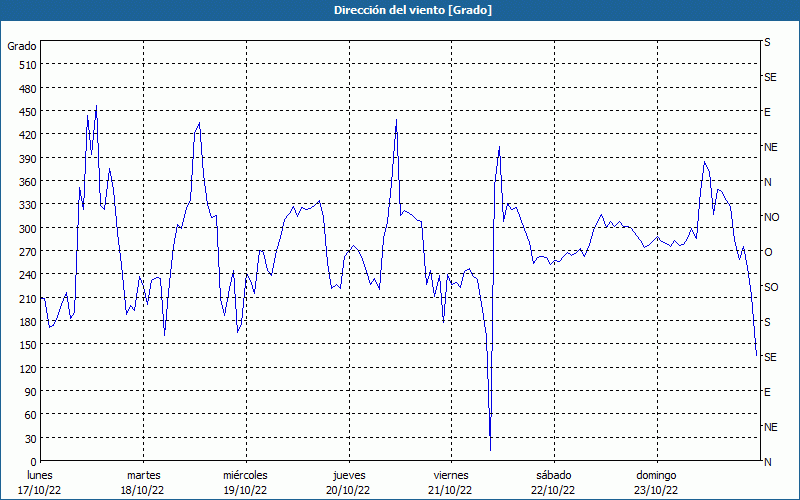The width and height of the screenshot is (800, 500).
Task: Click the "sábado" day label
Action: coord(554,475)
